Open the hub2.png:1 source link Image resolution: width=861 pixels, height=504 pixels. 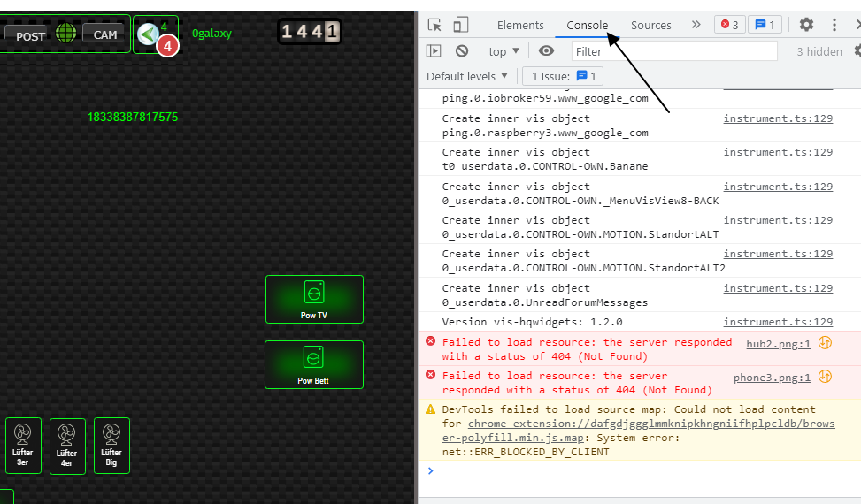click(778, 344)
